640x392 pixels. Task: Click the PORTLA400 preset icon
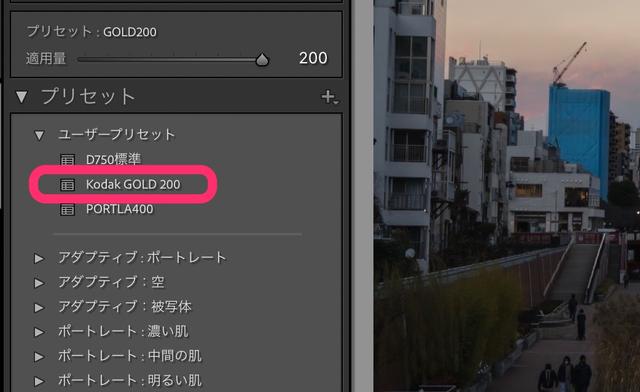pos(67,209)
